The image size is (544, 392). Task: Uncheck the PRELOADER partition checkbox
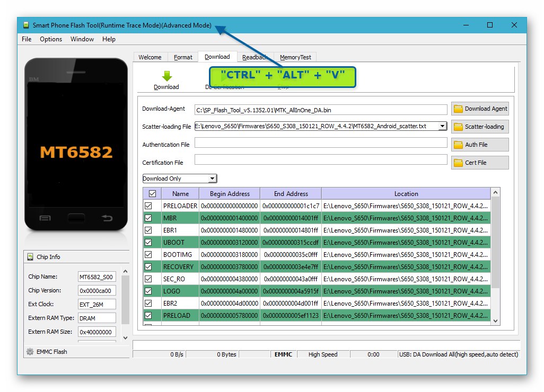(148, 206)
